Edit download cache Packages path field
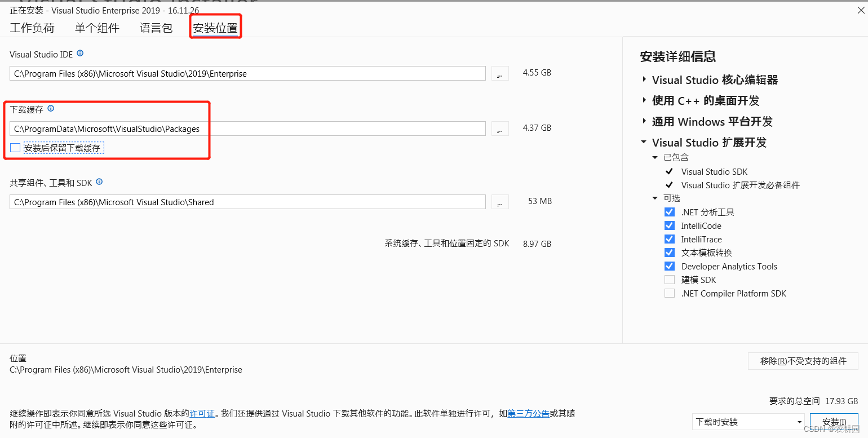Image resolution: width=868 pixels, height=438 pixels. [x=247, y=129]
